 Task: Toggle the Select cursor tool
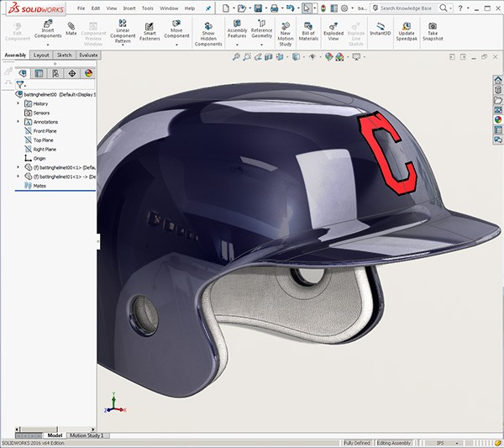[x=307, y=8]
